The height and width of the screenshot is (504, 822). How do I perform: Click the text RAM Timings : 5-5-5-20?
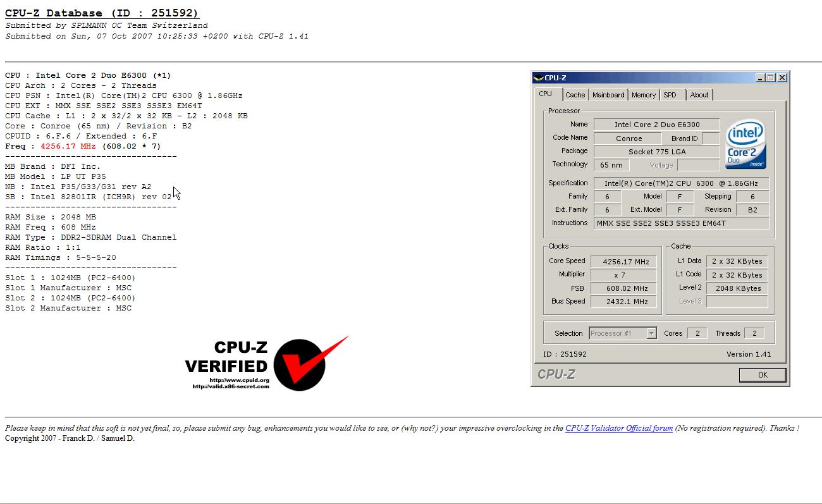[x=61, y=257]
